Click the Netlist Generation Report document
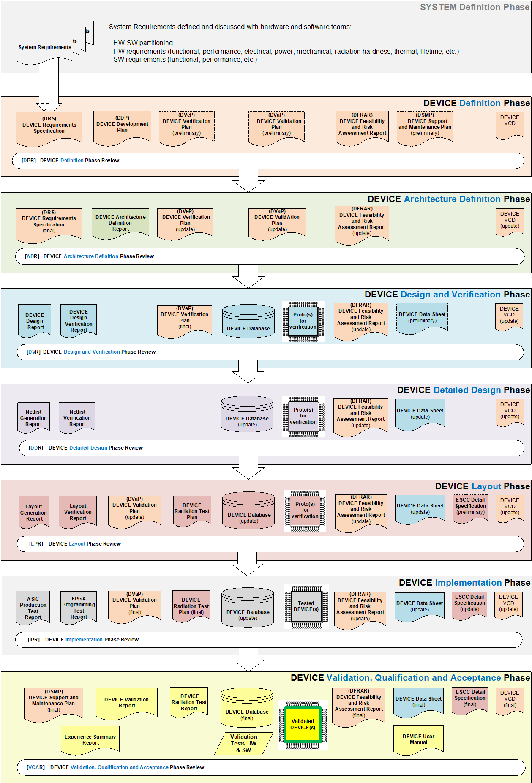The image size is (532, 783). (34, 417)
